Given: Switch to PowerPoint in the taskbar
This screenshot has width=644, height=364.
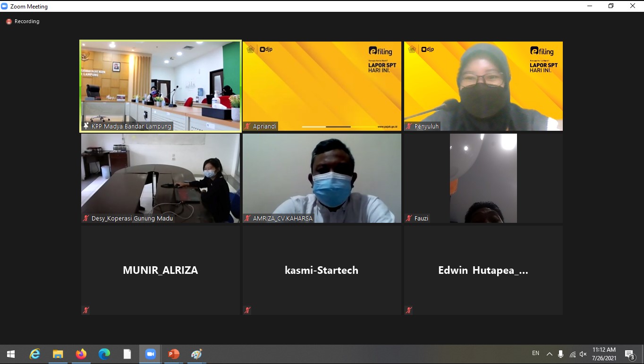Looking at the screenshot, I should point(174,354).
